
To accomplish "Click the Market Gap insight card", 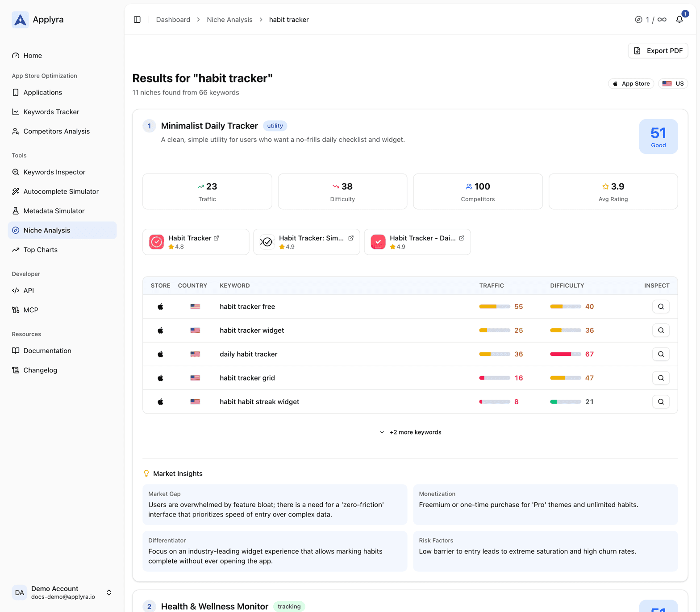I will click(275, 504).
